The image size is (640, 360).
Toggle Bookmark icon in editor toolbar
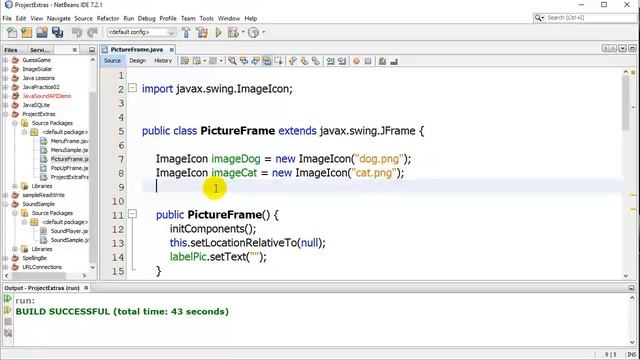(316, 61)
